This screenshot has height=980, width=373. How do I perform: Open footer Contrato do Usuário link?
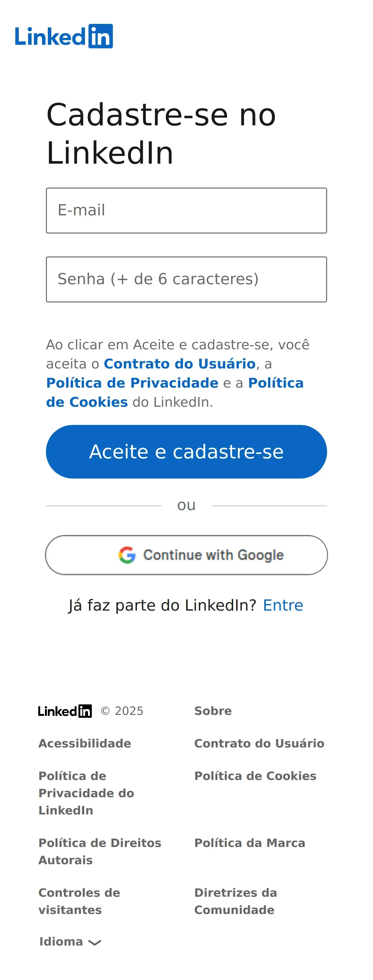[259, 743]
